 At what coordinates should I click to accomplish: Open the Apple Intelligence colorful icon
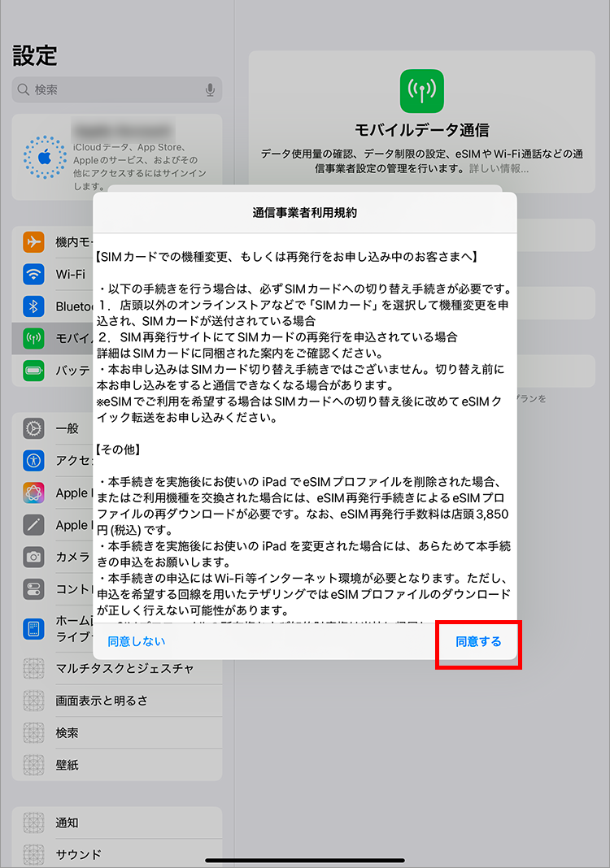coord(34,493)
